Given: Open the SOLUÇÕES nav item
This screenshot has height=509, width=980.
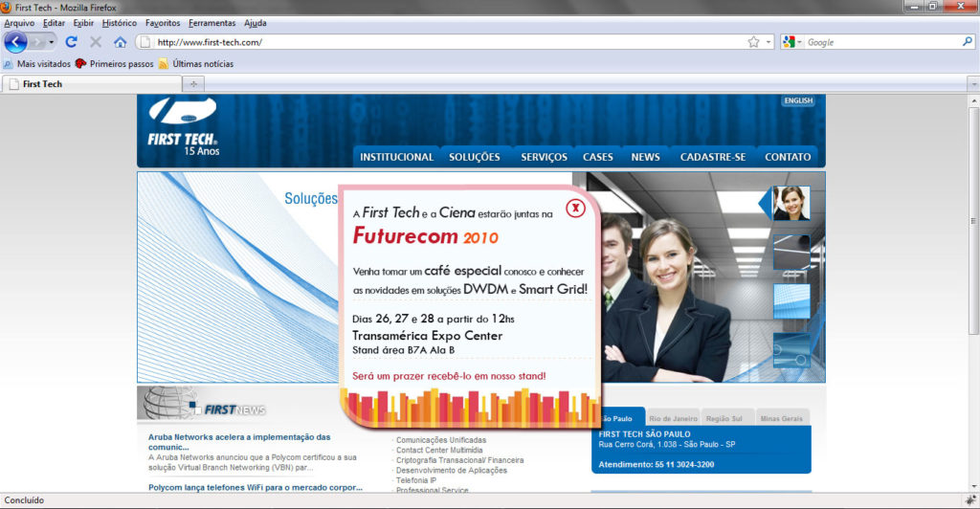Looking at the screenshot, I should click(x=475, y=157).
